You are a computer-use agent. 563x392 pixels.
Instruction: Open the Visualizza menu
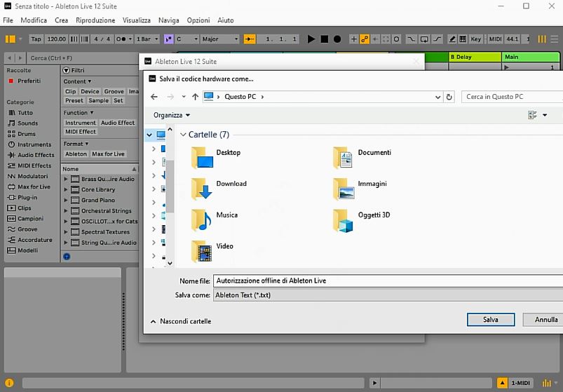136,20
